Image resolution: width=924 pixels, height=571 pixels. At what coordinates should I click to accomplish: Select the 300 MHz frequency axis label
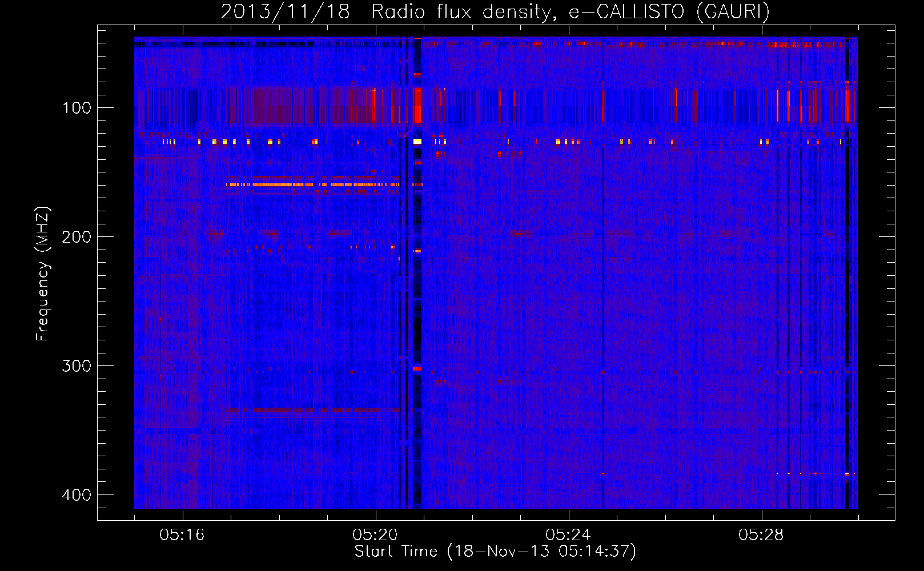tap(77, 366)
